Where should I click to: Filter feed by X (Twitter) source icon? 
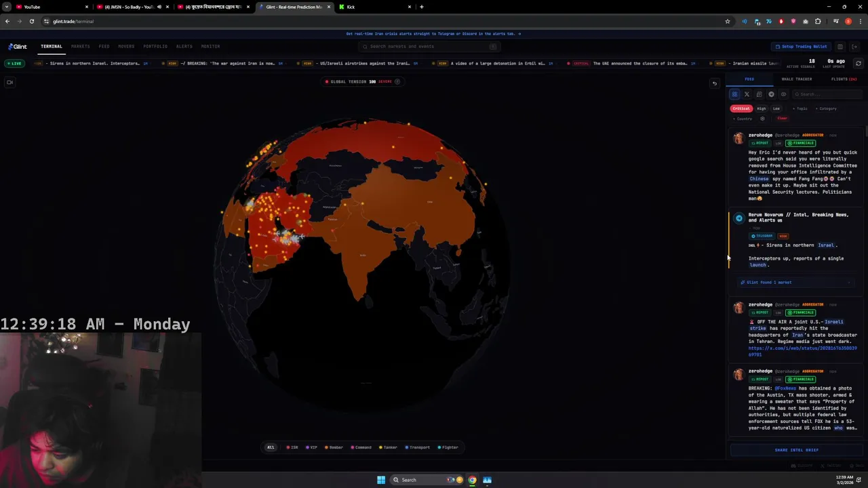747,94
